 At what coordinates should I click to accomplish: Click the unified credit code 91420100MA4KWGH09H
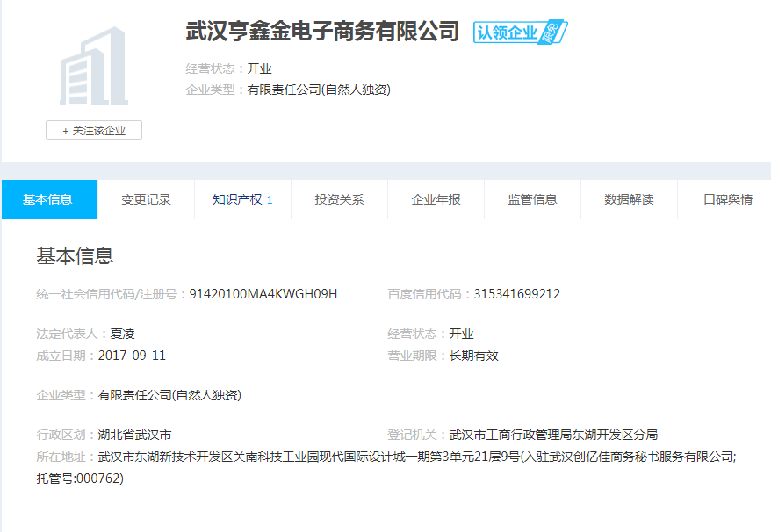click(263, 294)
